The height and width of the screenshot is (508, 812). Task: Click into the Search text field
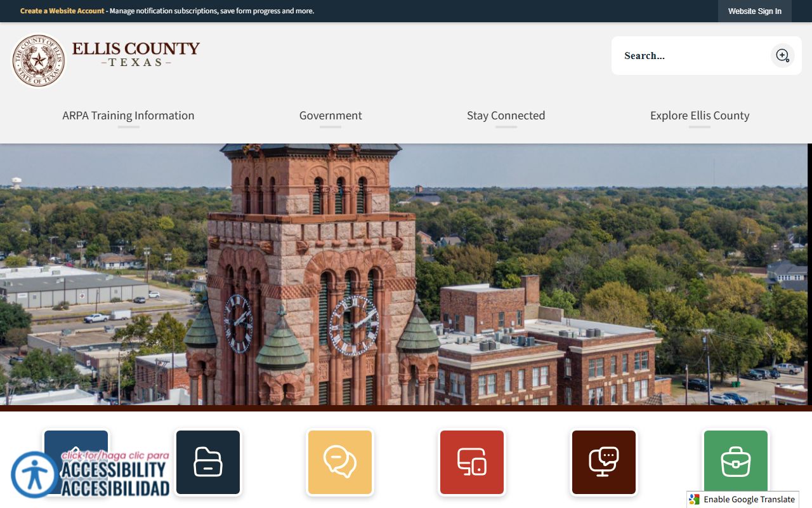pyautogui.click(x=691, y=56)
